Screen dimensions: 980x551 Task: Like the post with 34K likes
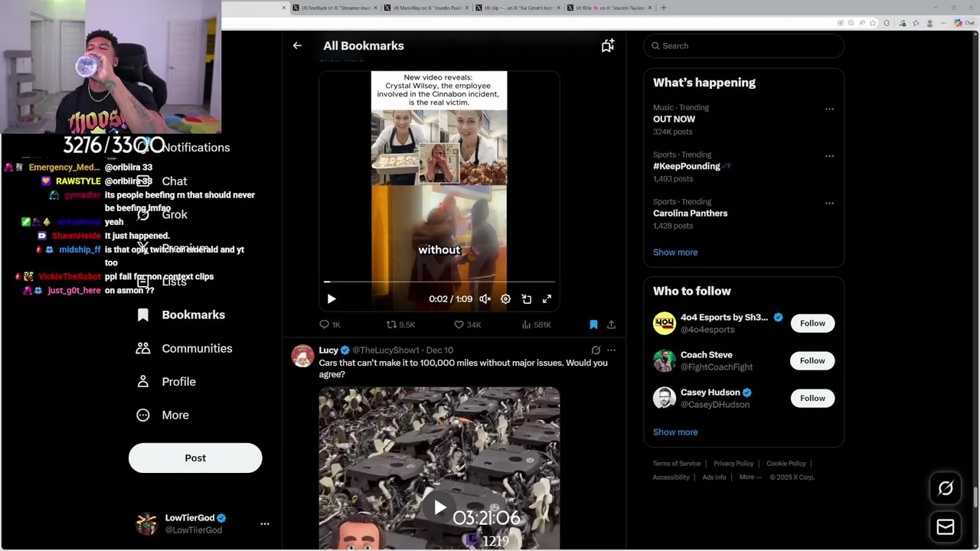coord(467,324)
